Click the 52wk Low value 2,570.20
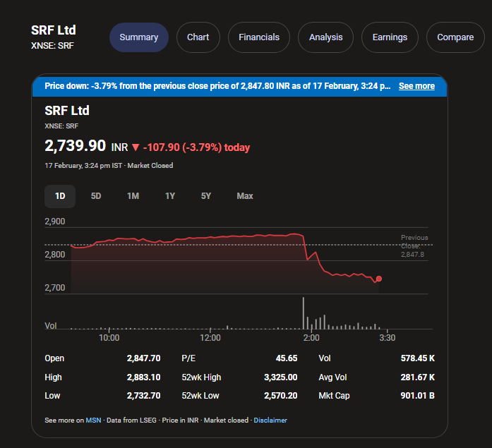The width and height of the screenshot is (492, 448). [x=280, y=396]
